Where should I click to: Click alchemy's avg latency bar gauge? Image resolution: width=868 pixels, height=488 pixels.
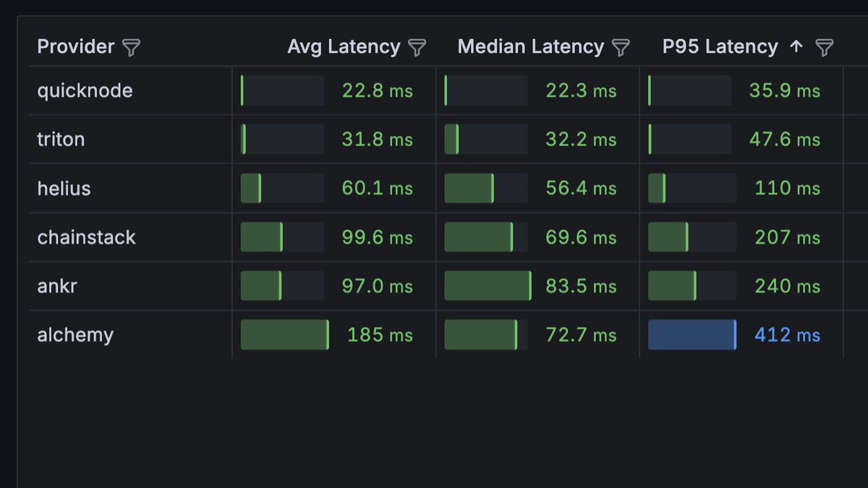point(285,335)
